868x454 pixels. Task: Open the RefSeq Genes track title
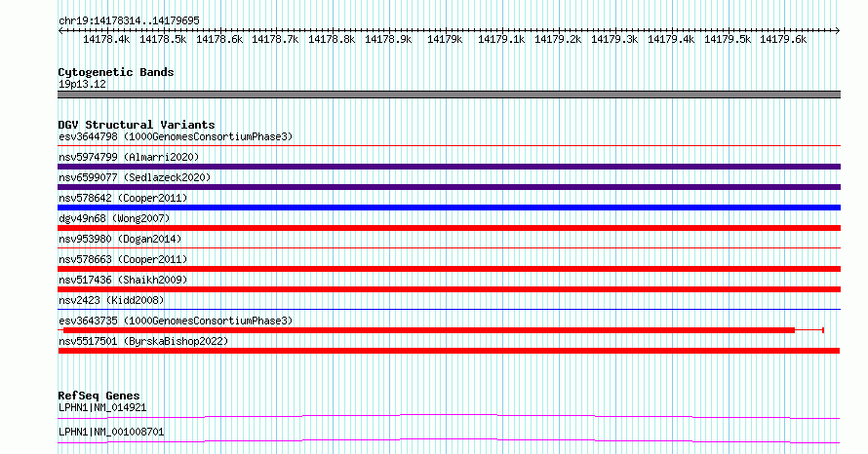99,396
